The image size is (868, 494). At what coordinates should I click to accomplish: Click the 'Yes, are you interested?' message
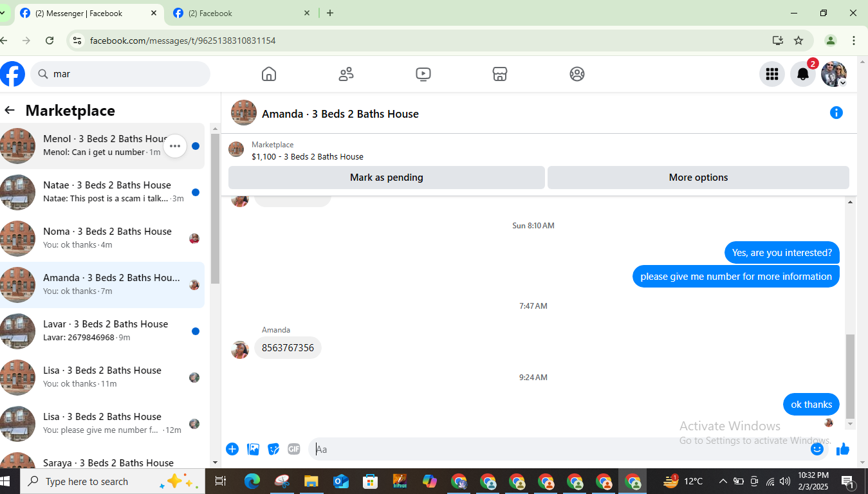pos(782,253)
